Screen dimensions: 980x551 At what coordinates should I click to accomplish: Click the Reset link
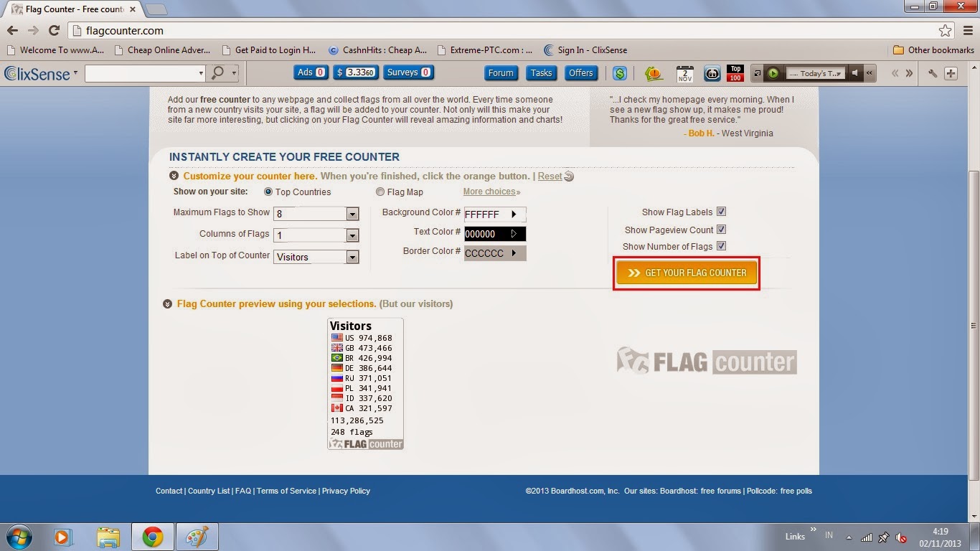[550, 176]
